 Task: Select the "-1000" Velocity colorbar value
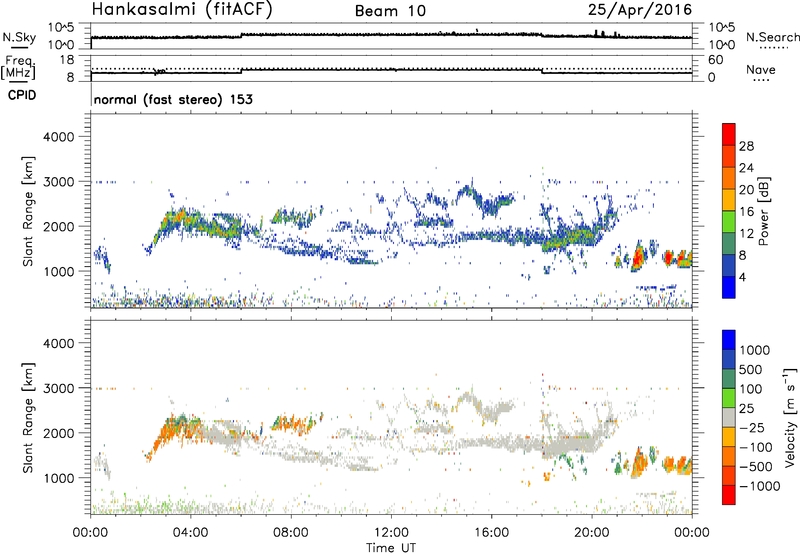pos(759,486)
